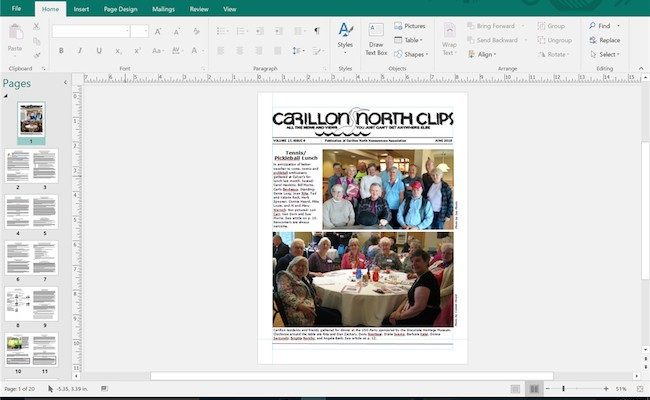Click the zoom out minus button
The height and width of the screenshot is (400, 650).
click(x=548, y=388)
